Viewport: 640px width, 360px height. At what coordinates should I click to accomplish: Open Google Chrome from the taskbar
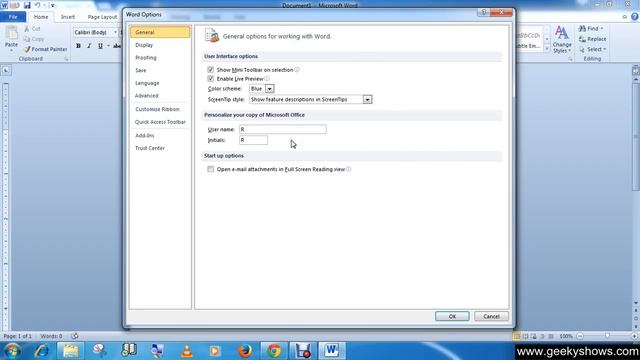coord(274,351)
